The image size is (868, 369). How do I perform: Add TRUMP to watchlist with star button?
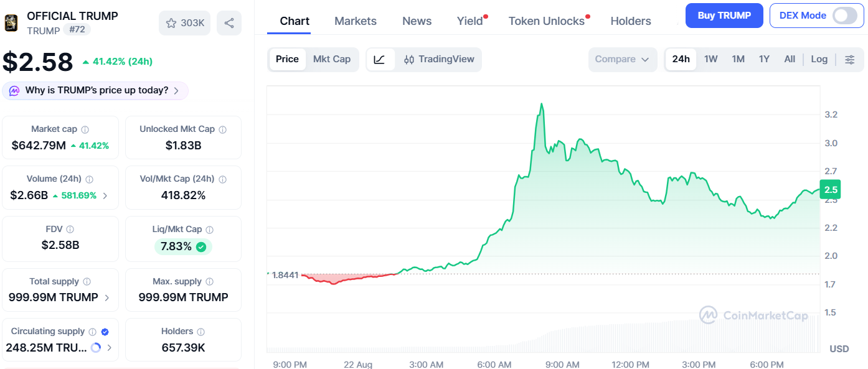point(185,23)
